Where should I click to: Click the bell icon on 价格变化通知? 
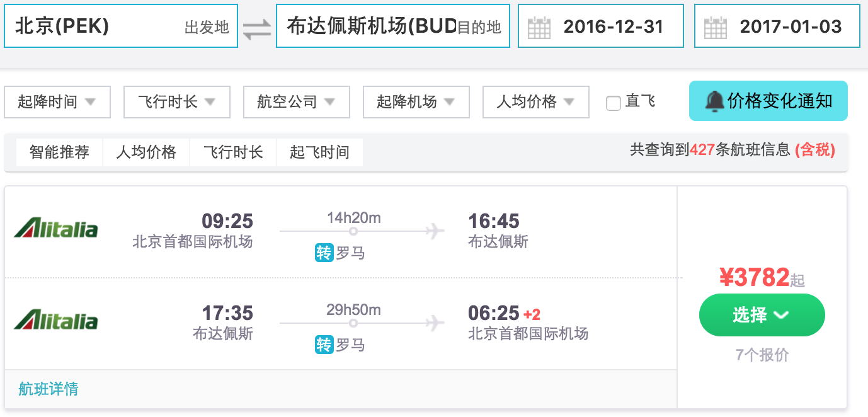click(714, 101)
